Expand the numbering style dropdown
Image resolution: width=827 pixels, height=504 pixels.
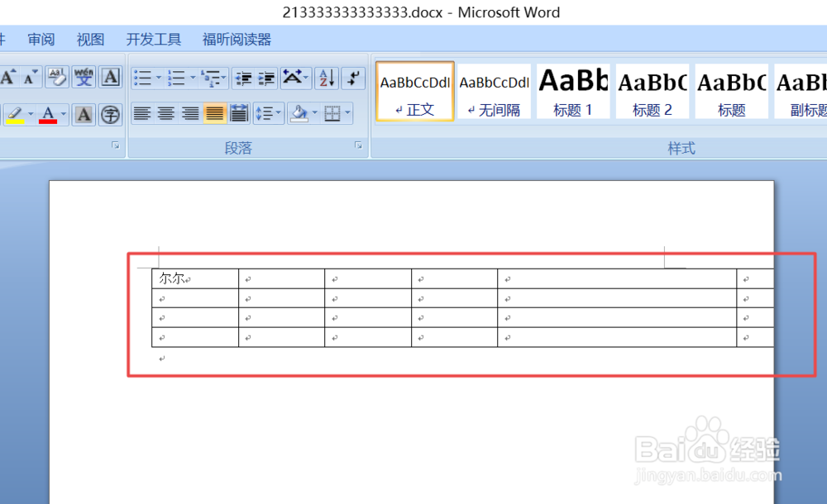point(193,78)
